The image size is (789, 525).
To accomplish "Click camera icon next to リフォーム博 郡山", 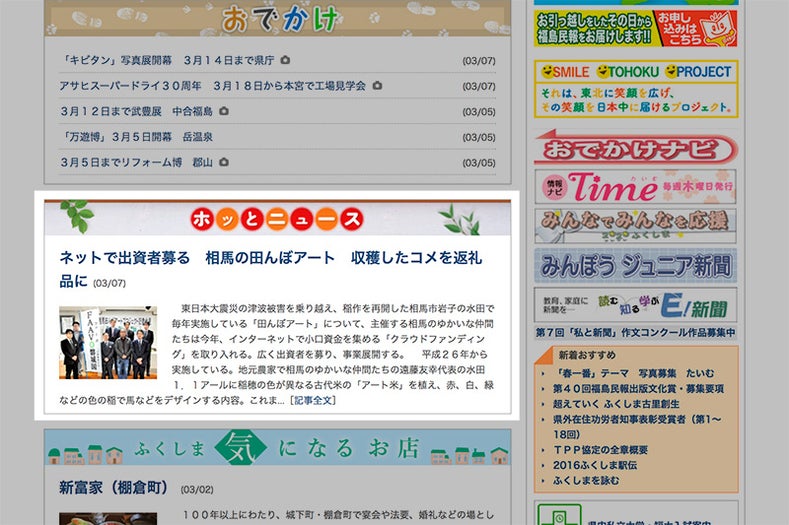I will [224, 162].
